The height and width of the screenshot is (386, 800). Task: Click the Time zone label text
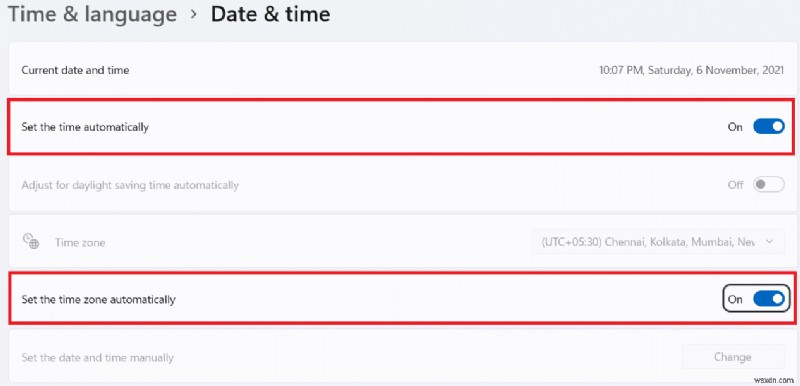point(80,243)
